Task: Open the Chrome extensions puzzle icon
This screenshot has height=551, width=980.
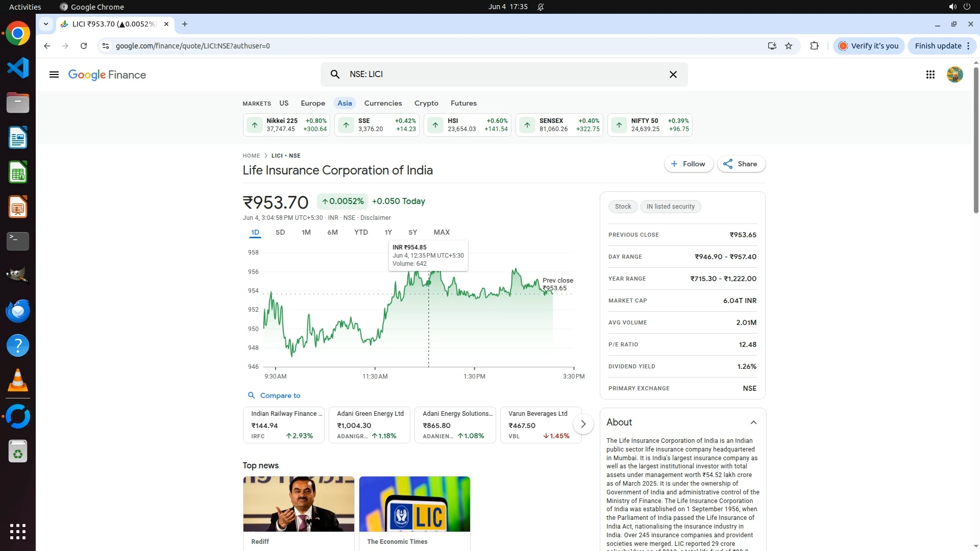Action: [814, 46]
